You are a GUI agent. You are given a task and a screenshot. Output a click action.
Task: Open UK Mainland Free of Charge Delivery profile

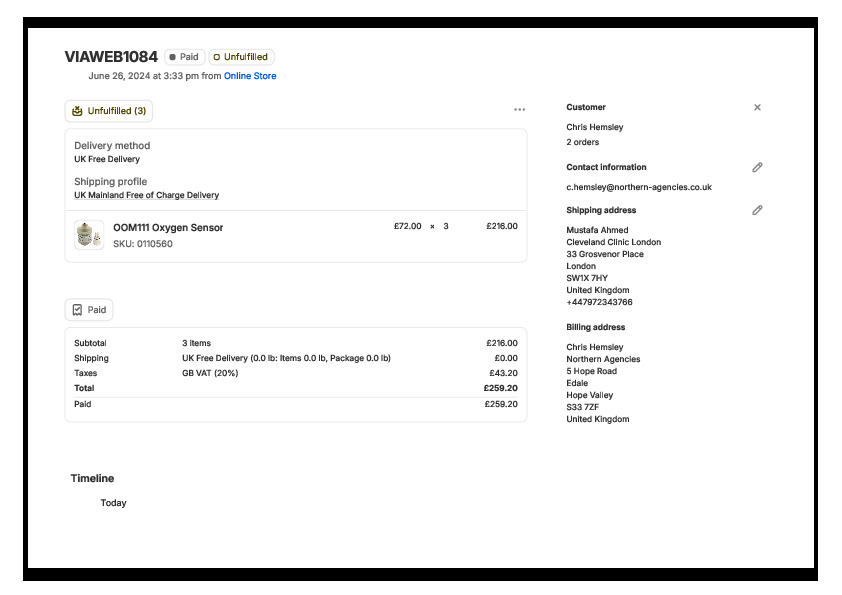point(146,195)
